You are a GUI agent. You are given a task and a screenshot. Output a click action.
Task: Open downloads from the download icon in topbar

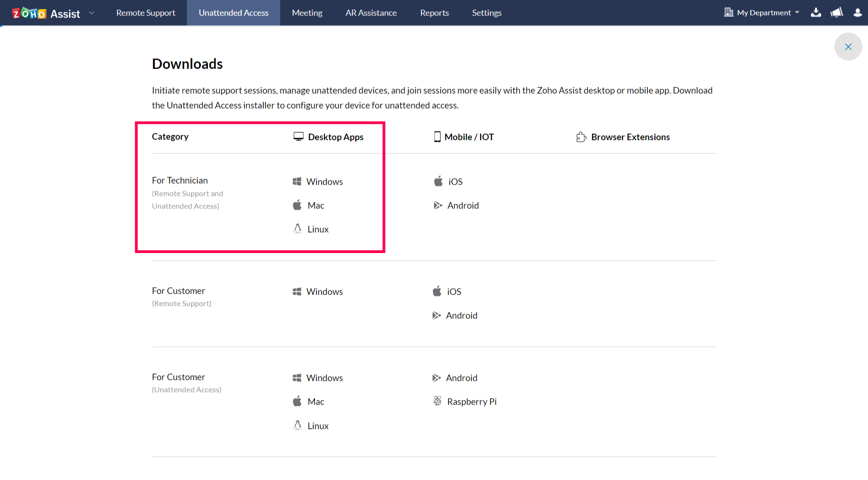(x=816, y=13)
